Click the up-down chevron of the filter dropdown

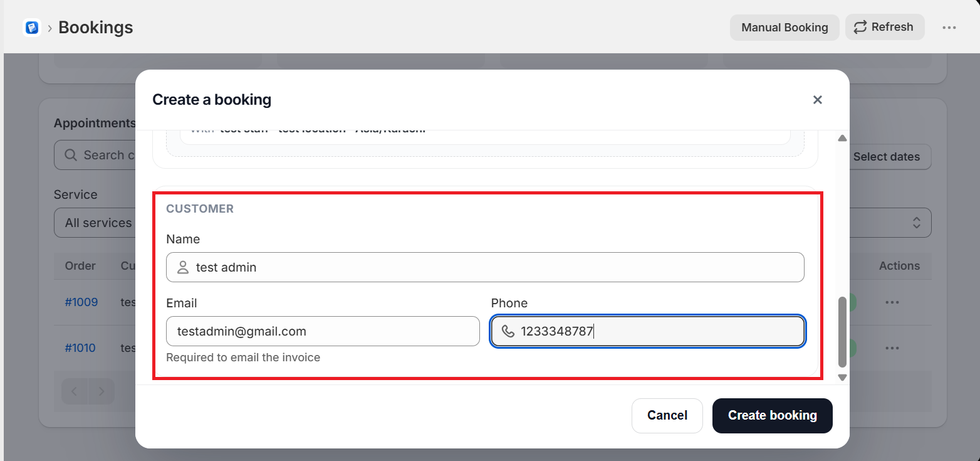916,223
